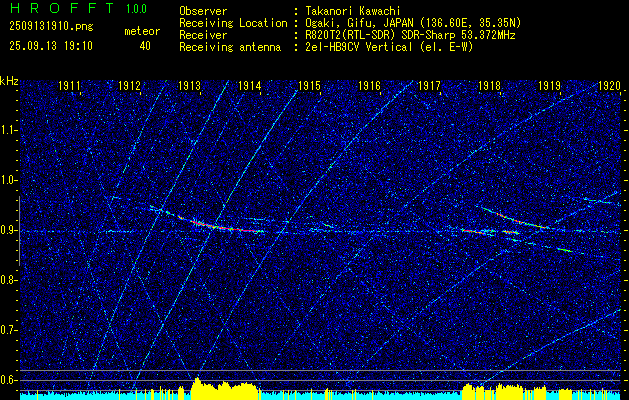This screenshot has height=400, width=629.
Task: Click the yellow signal-level burst below 1913
Action: click(224, 388)
